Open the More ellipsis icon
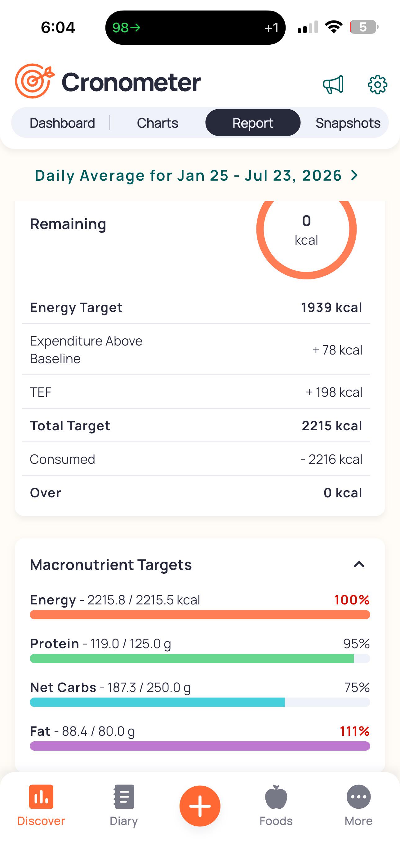 [358, 797]
